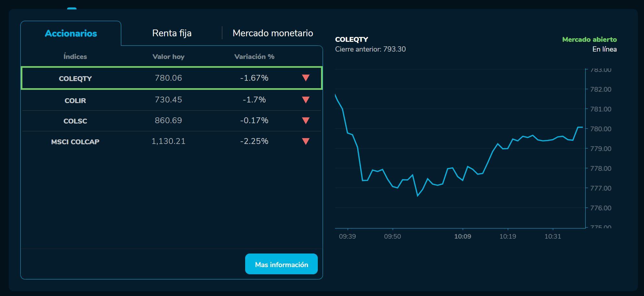Click the Índices column header
The image size is (644, 296).
tap(75, 56)
